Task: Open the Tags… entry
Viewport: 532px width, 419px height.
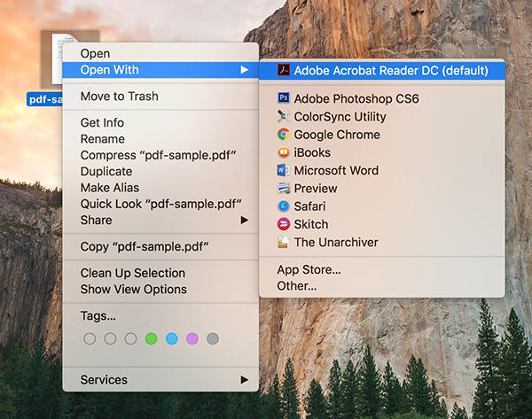Action: (x=160, y=316)
